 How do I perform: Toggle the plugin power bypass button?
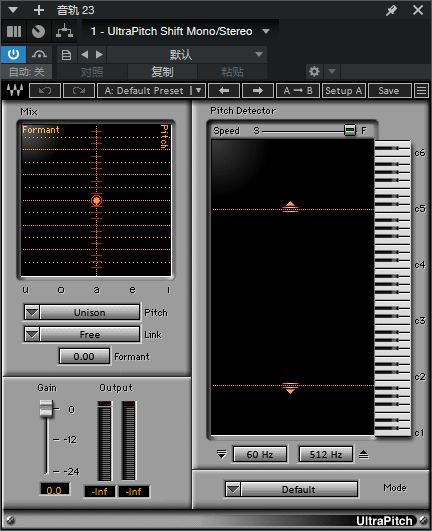point(13,55)
